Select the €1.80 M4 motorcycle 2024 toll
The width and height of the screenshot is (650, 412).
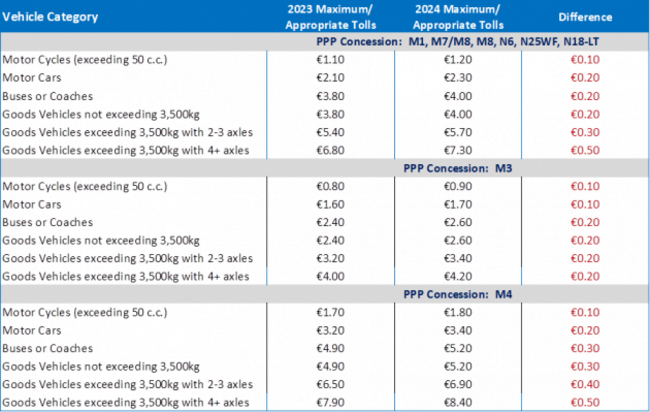pos(458,312)
